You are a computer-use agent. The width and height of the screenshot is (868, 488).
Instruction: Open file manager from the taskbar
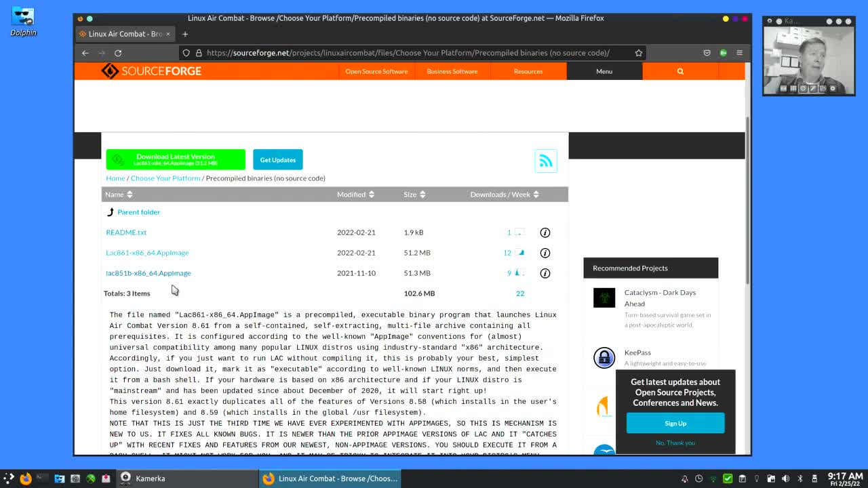click(60, 479)
